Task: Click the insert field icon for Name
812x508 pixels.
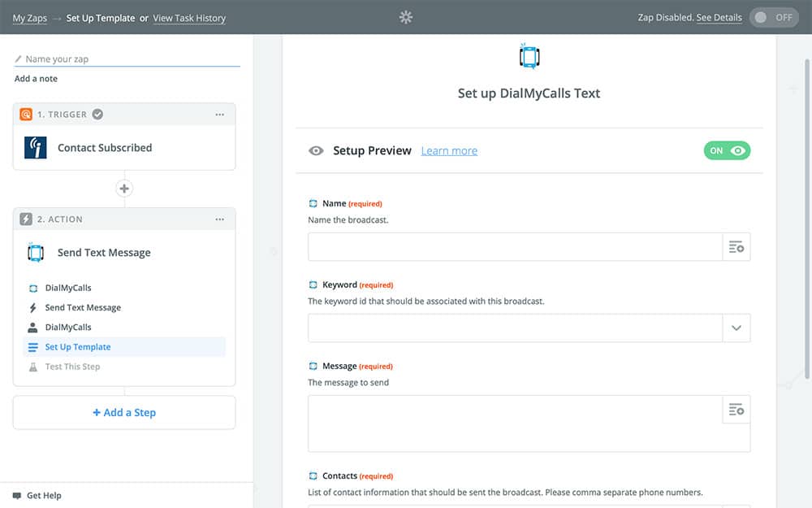Action: click(736, 247)
